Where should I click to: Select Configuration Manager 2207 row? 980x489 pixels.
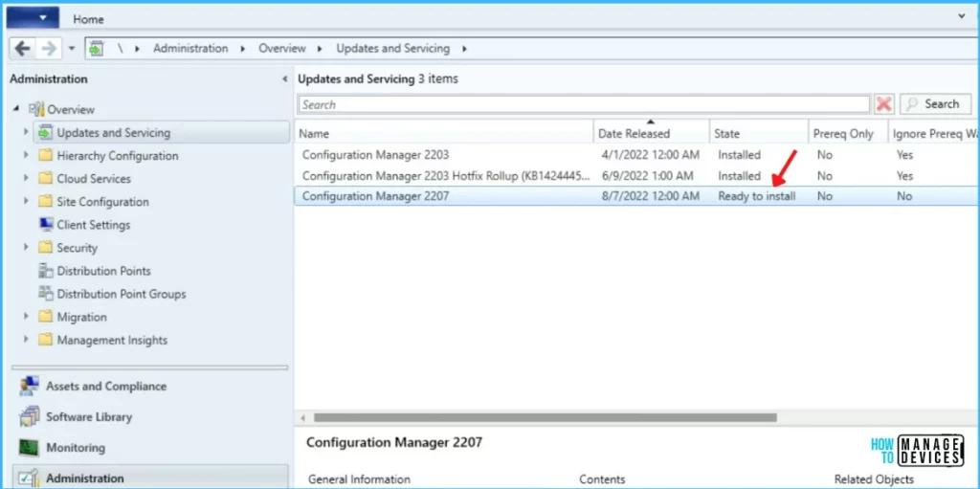pyautogui.click(x=636, y=196)
